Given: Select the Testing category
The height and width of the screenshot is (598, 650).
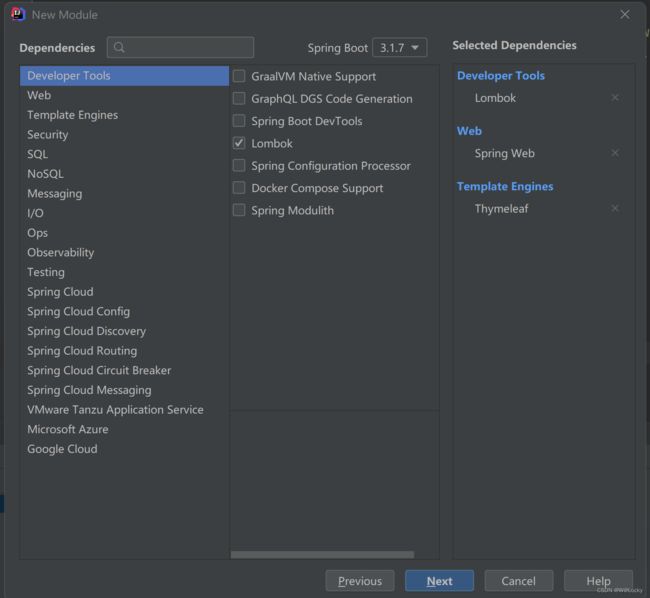Looking at the screenshot, I should (x=124, y=272).
